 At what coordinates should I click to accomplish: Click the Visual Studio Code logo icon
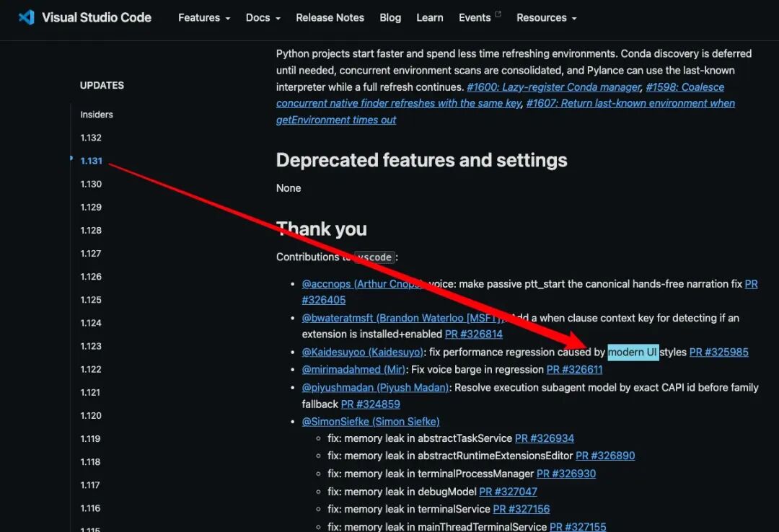(x=27, y=17)
